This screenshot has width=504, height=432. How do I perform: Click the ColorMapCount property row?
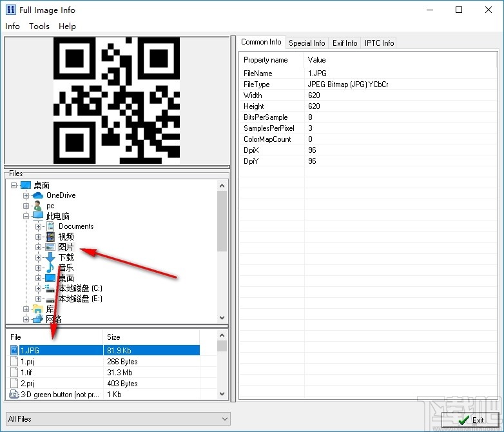tap(369, 139)
